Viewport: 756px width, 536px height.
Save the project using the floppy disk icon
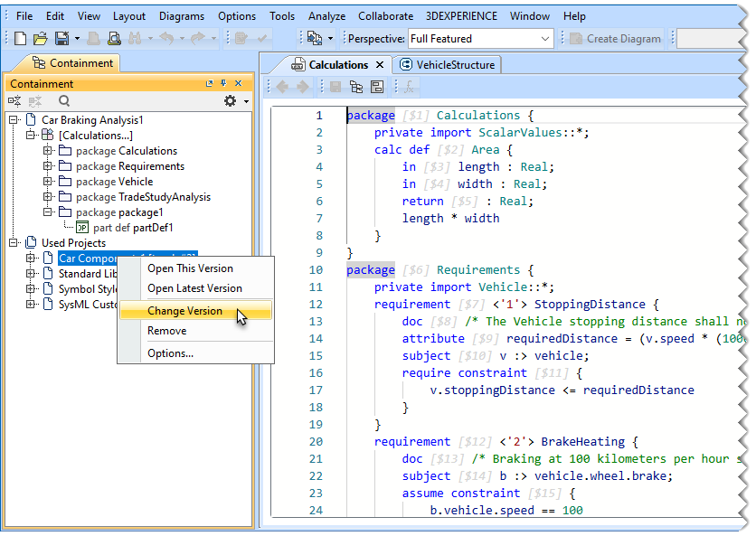click(61, 38)
